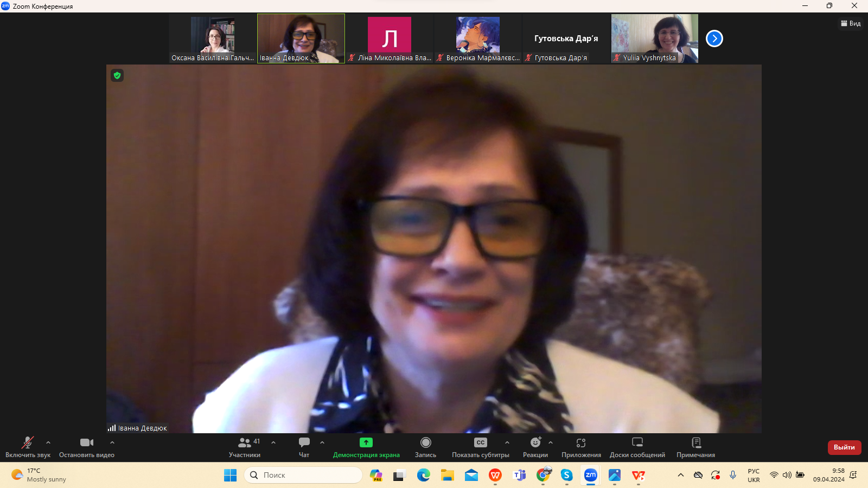Expand video options arrow beside camera

(112, 442)
